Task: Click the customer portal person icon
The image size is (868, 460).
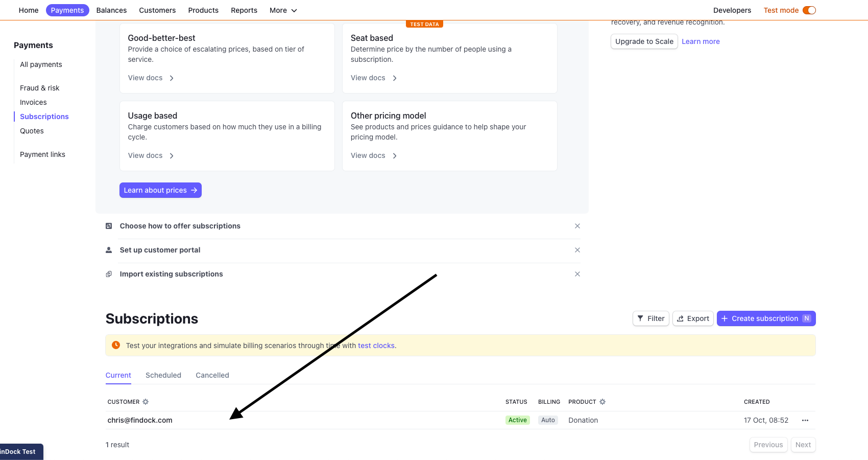Action: [x=109, y=250]
